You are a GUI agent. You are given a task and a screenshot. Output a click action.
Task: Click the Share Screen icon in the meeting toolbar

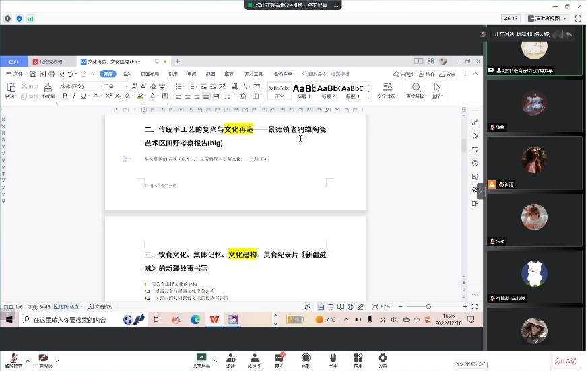click(201, 360)
